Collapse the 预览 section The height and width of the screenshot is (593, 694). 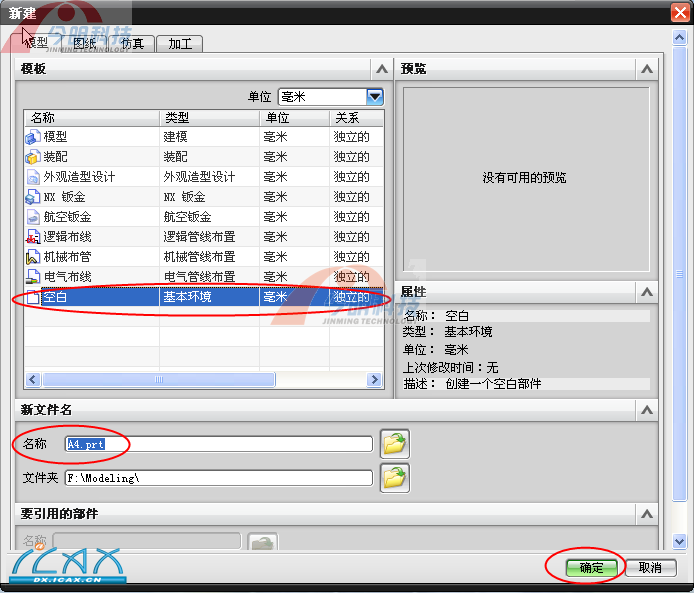click(647, 69)
